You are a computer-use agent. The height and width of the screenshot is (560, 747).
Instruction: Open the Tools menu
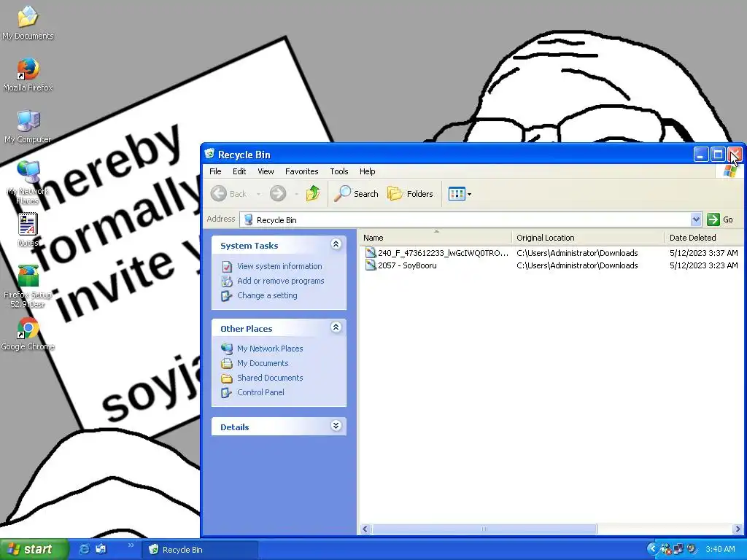click(338, 171)
